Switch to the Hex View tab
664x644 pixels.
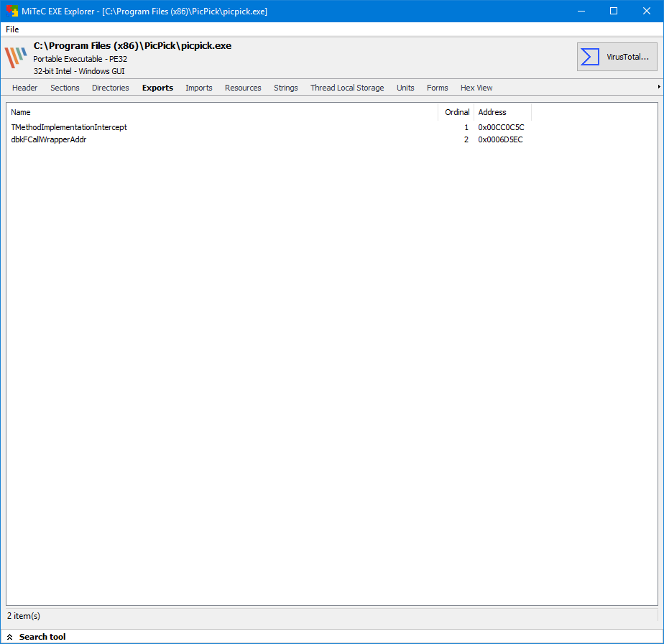(476, 88)
